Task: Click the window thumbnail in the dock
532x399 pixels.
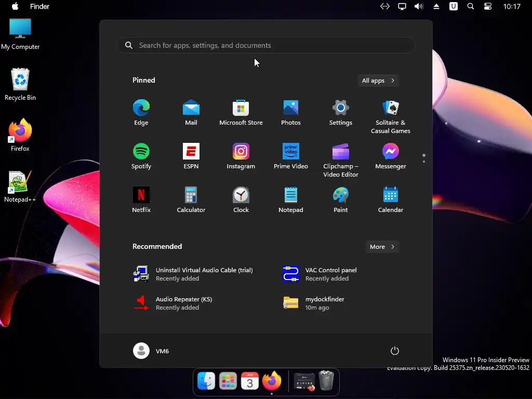Action: (x=304, y=381)
